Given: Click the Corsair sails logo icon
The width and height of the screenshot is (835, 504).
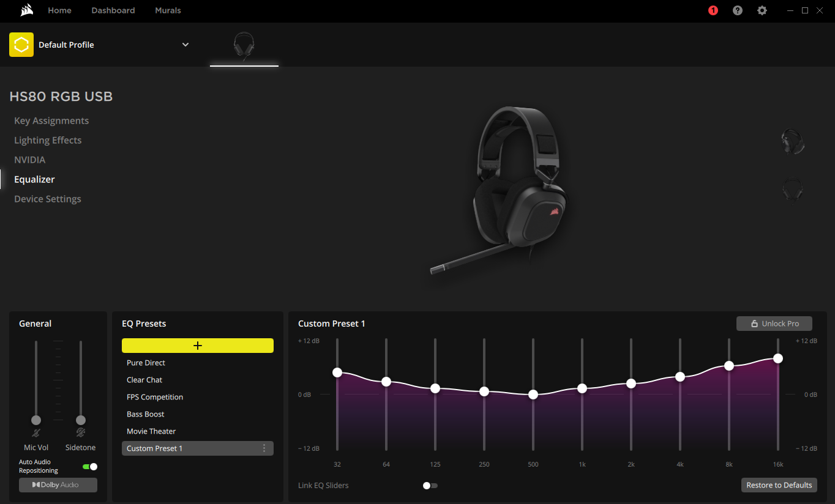Looking at the screenshot, I should (26, 10).
